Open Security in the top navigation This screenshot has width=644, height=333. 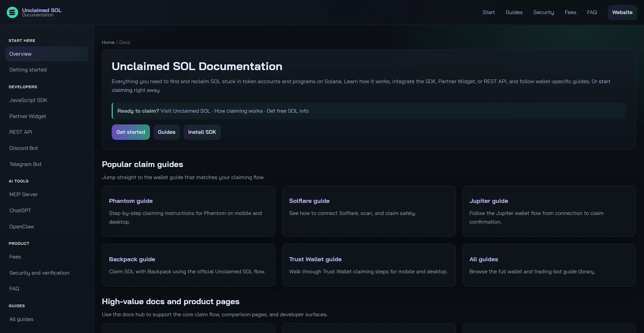tap(543, 12)
